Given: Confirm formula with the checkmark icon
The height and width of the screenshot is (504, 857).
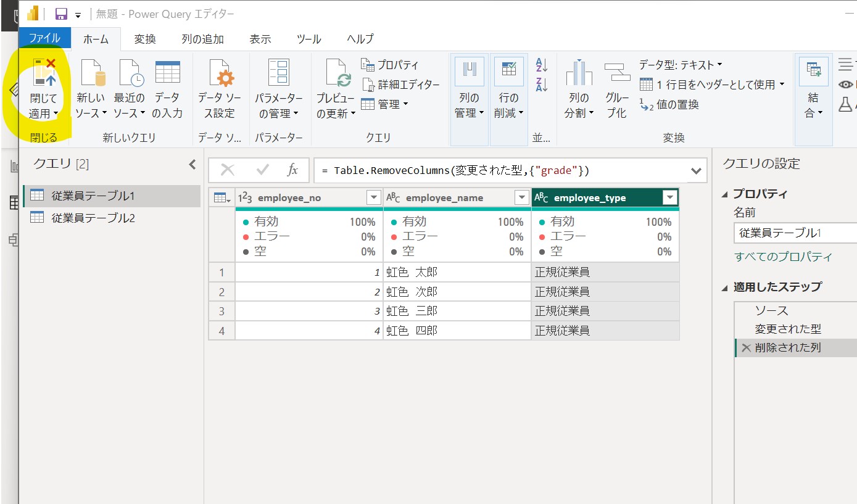Looking at the screenshot, I should (262, 170).
